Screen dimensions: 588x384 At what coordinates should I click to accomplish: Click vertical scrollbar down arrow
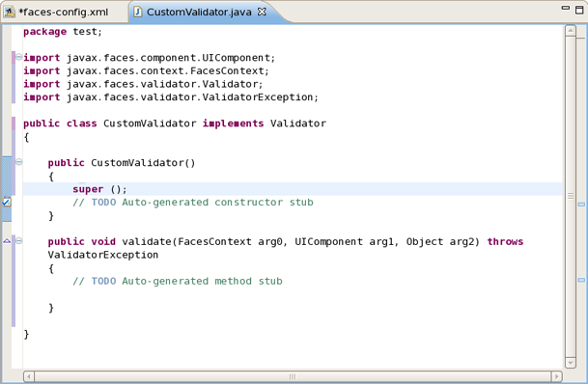tap(571, 362)
